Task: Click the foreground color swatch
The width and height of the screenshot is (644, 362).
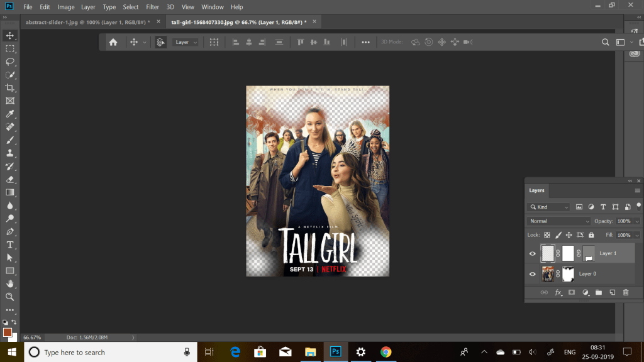Action: 7,332
